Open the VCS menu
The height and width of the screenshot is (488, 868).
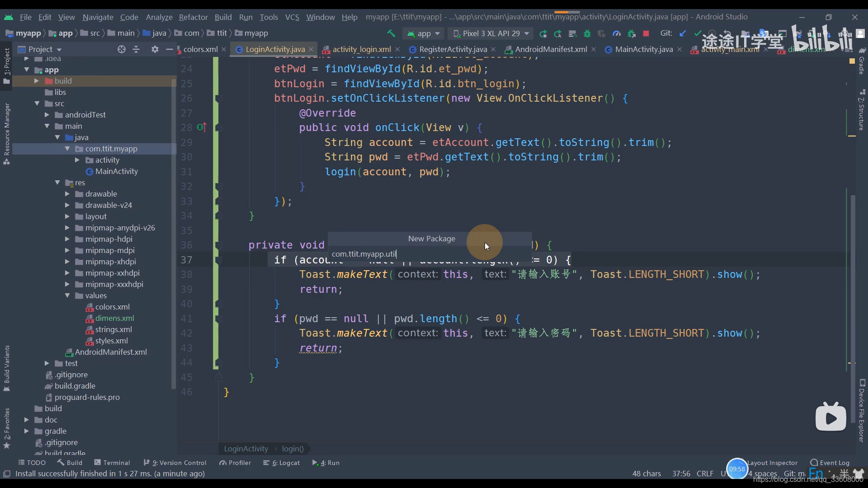(292, 17)
